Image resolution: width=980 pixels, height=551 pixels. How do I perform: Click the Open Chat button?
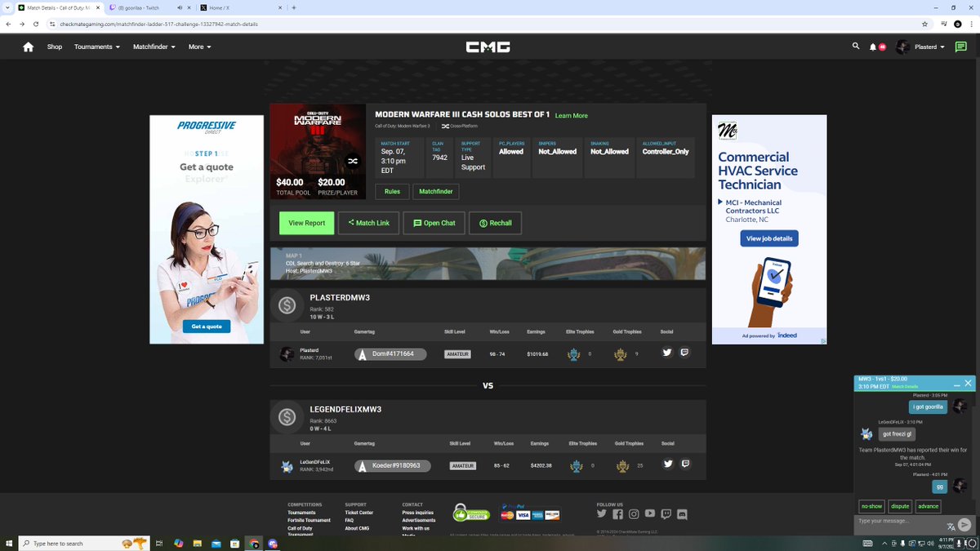pyautogui.click(x=434, y=223)
